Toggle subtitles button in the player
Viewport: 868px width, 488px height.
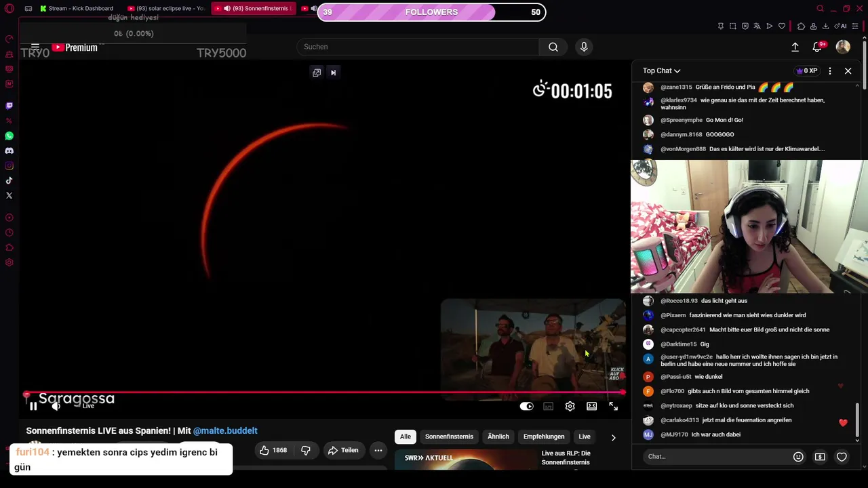(x=548, y=406)
